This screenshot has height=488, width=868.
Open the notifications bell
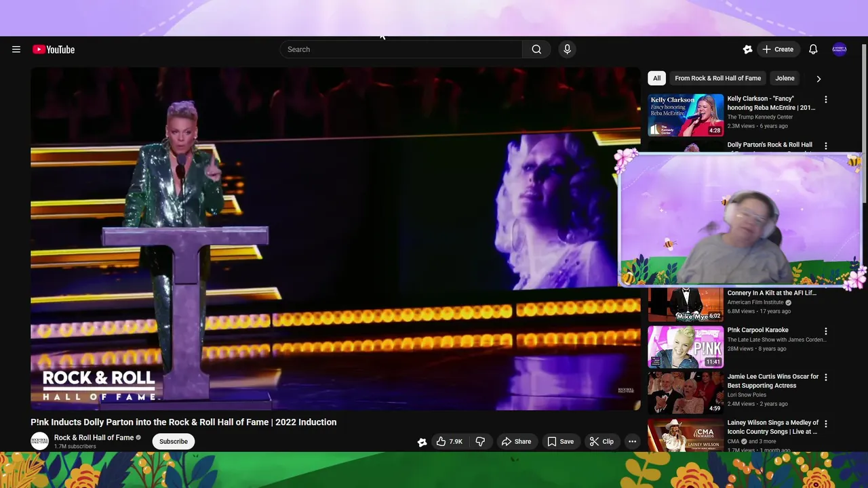point(813,49)
